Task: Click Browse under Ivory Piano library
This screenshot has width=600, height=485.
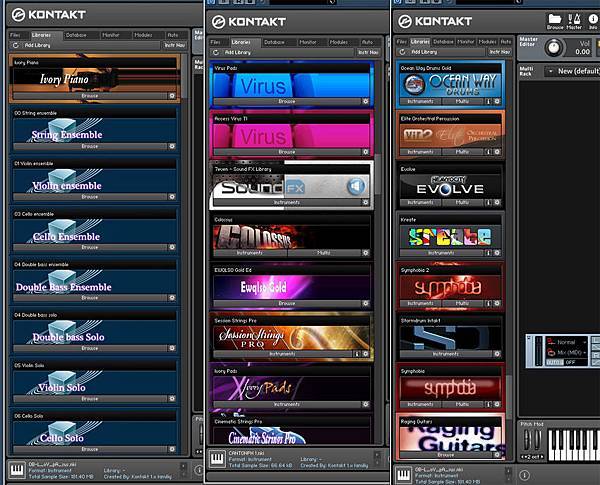Action: [90, 96]
